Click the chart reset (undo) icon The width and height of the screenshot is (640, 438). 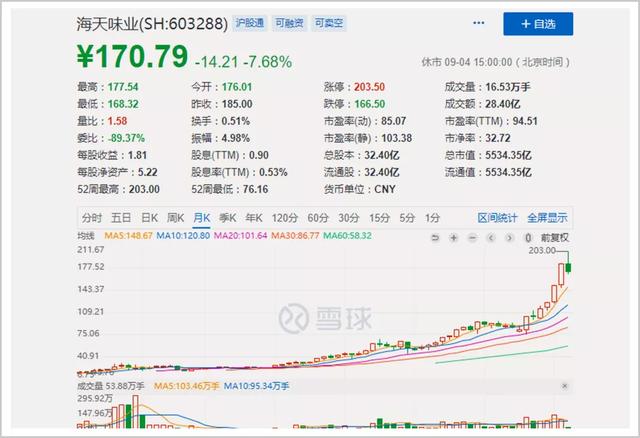click(435, 237)
